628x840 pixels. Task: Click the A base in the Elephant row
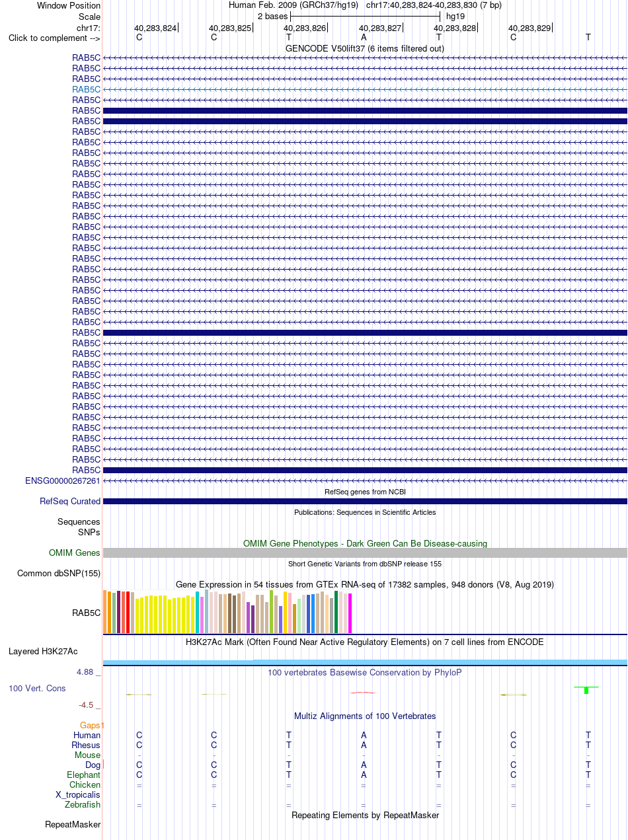(364, 775)
